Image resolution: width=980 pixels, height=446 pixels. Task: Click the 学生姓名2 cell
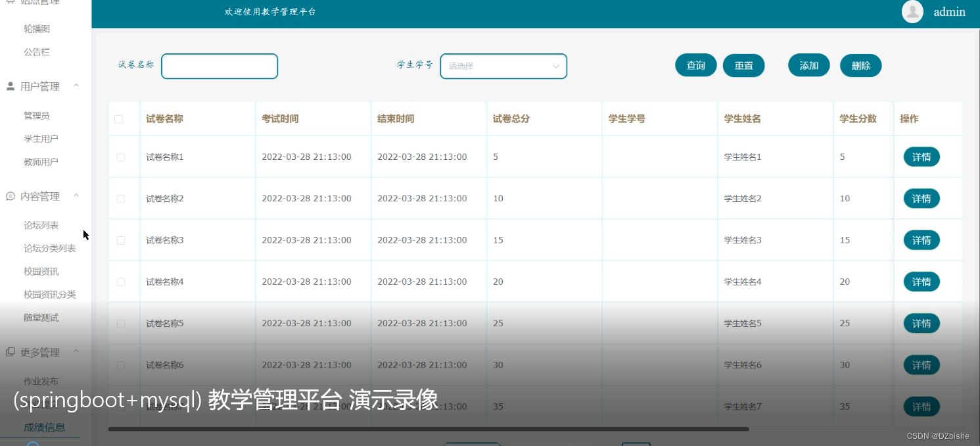click(x=743, y=199)
